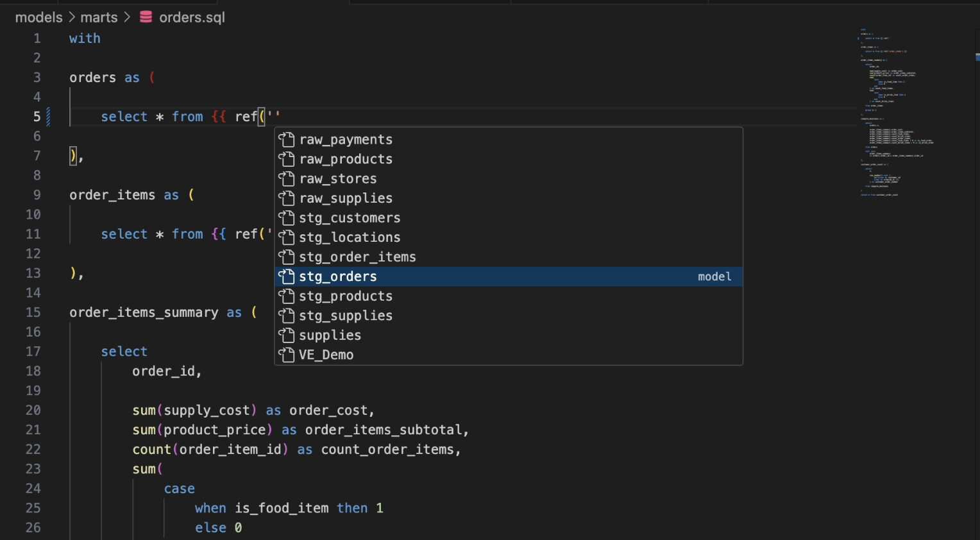Image resolution: width=980 pixels, height=540 pixels.
Task: Open the breadcrumb chevron after marts
Action: tap(126, 17)
